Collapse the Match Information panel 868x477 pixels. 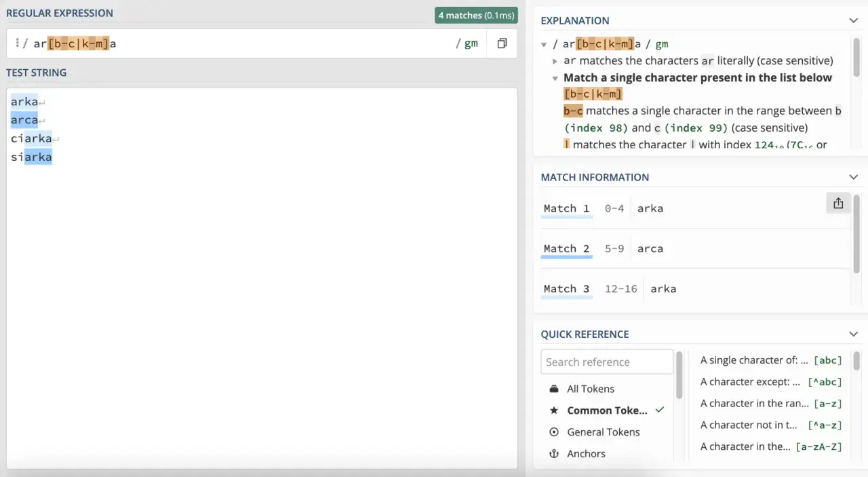(x=854, y=177)
